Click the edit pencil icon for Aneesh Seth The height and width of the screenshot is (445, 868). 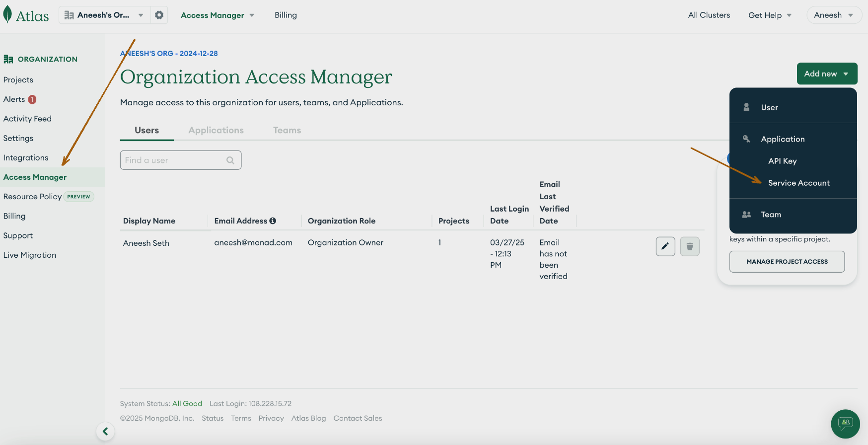click(x=665, y=246)
